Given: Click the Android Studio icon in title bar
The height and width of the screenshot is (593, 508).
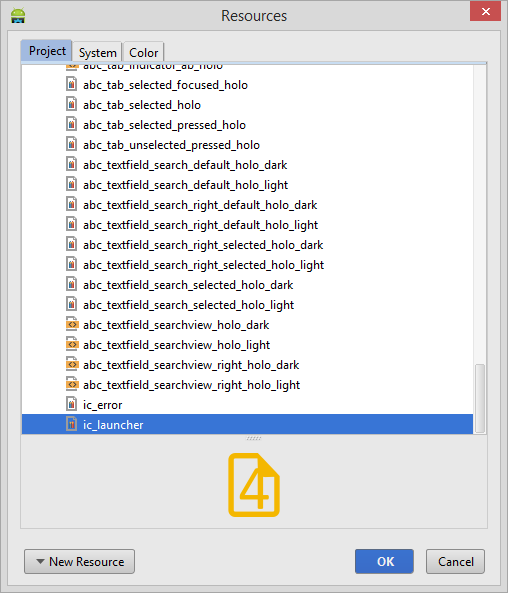Looking at the screenshot, I should click(18, 16).
